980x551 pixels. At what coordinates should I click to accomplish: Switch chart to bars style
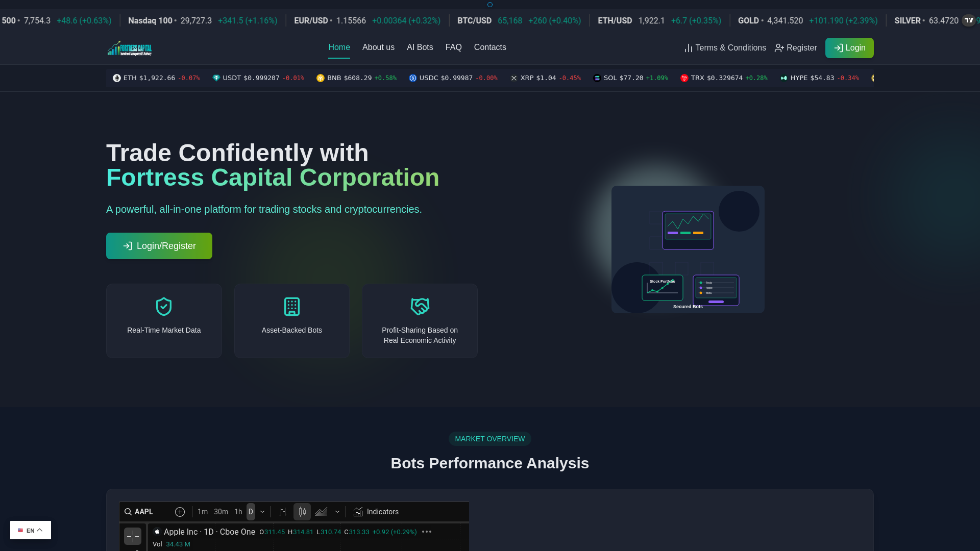[x=283, y=512]
